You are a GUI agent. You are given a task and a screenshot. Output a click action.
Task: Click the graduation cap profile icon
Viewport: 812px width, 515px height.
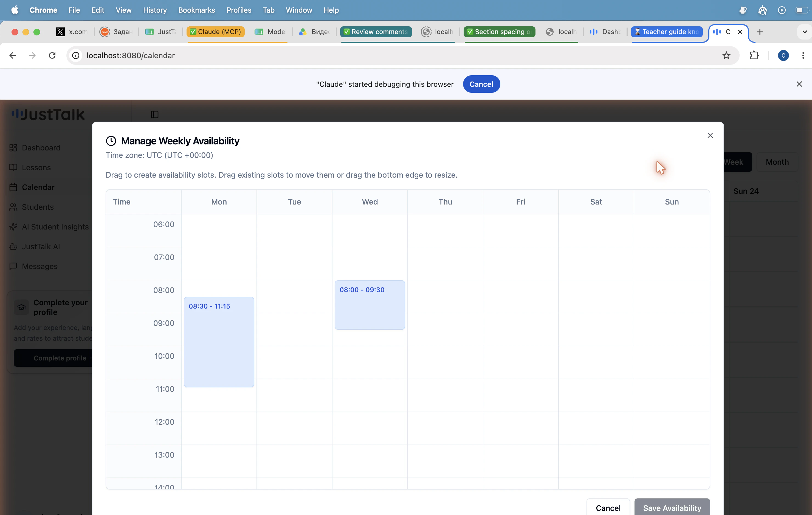click(x=21, y=307)
